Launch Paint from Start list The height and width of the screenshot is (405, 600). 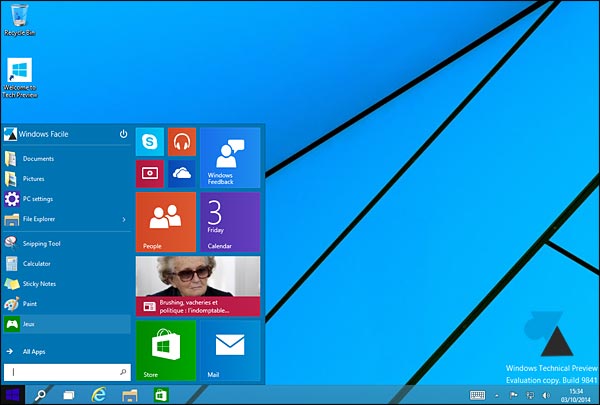pos(67,304)
